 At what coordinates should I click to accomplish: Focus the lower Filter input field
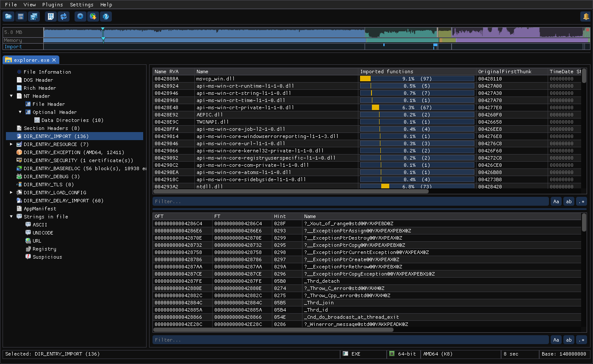point(351,340)
